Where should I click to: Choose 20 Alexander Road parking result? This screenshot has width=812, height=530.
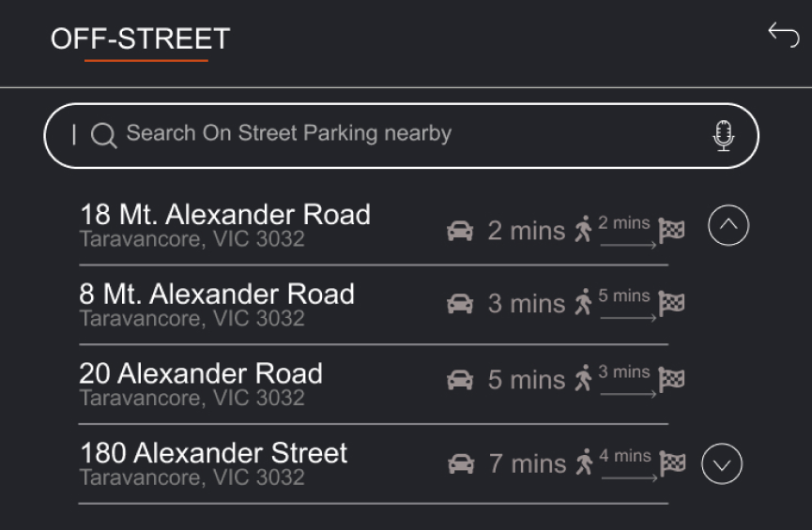tap(201, 383)
